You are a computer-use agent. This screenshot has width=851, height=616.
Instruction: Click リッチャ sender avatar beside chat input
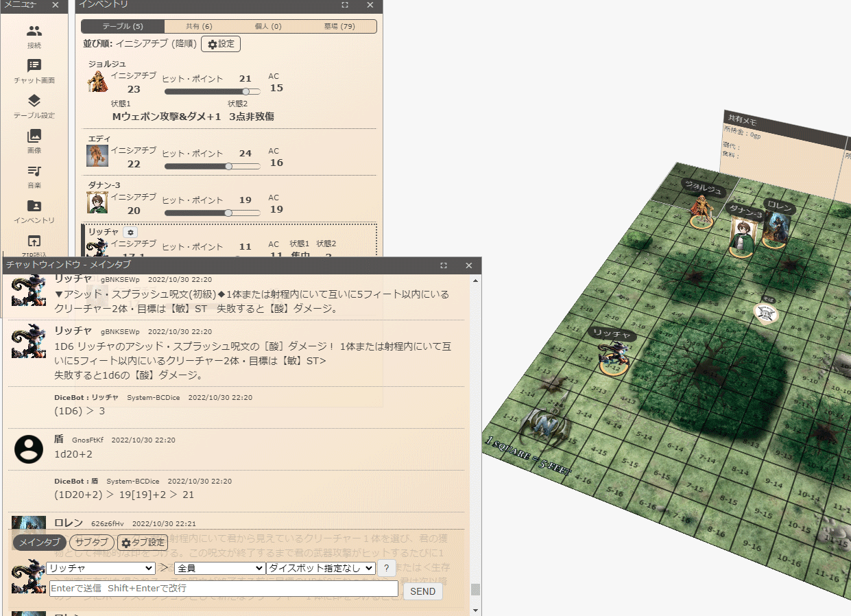[x=29, y=576]
